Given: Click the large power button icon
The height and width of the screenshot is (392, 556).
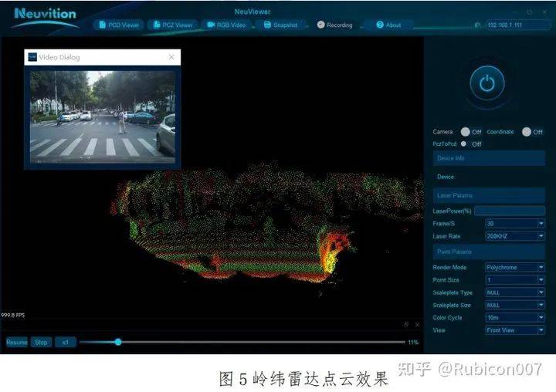Looking at the screenshot, I should pyautogui.click(x=486, y=83).
